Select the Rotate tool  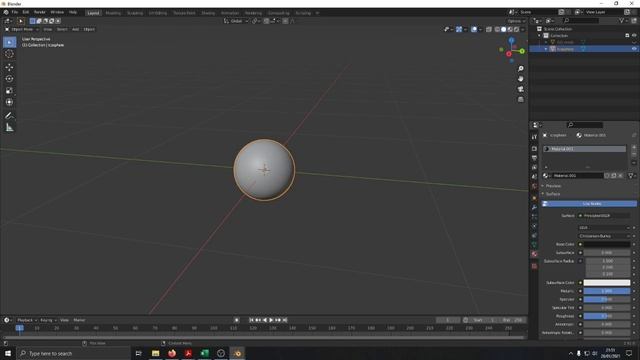point(9,79)
